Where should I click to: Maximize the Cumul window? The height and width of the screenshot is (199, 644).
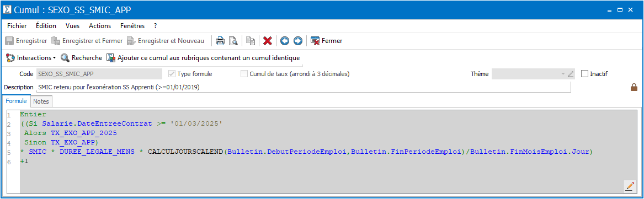tap(620, 9)
